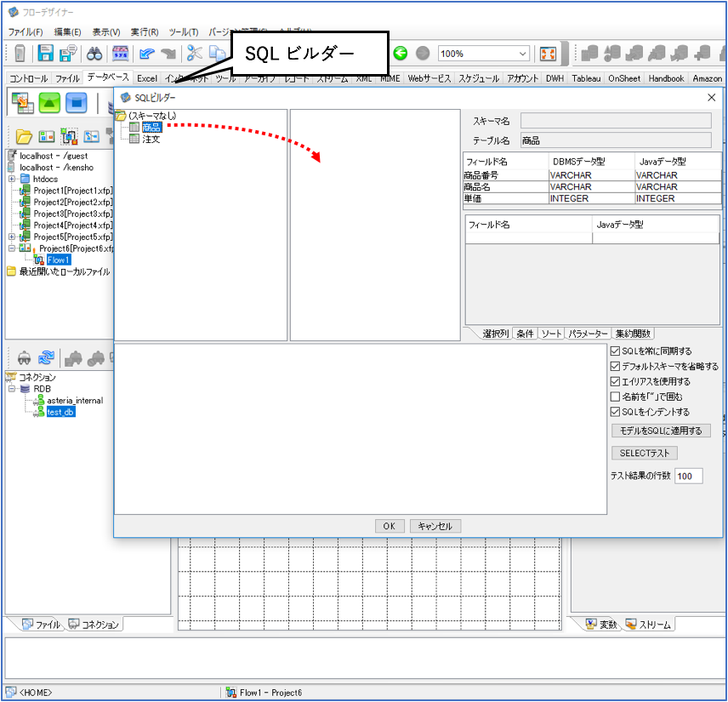Uncheck SQLを常に同期する checkbox

[x=615, y=351]
